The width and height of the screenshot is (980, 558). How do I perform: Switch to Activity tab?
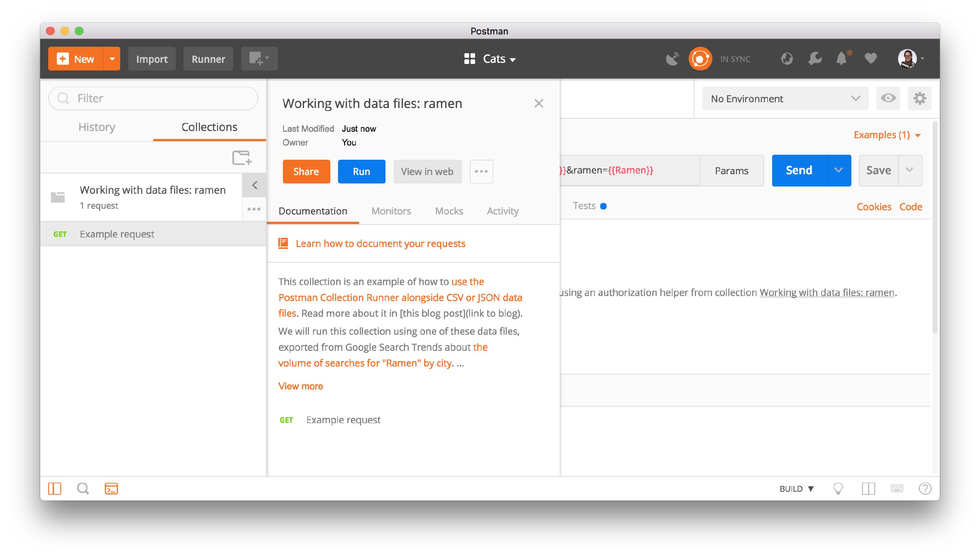pos(503,211)
